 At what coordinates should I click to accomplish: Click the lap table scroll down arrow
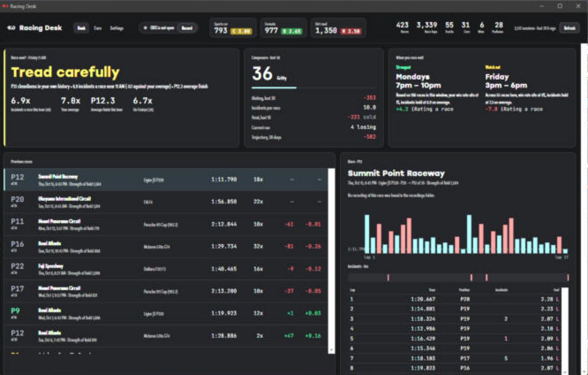click(x=565, y=372)
